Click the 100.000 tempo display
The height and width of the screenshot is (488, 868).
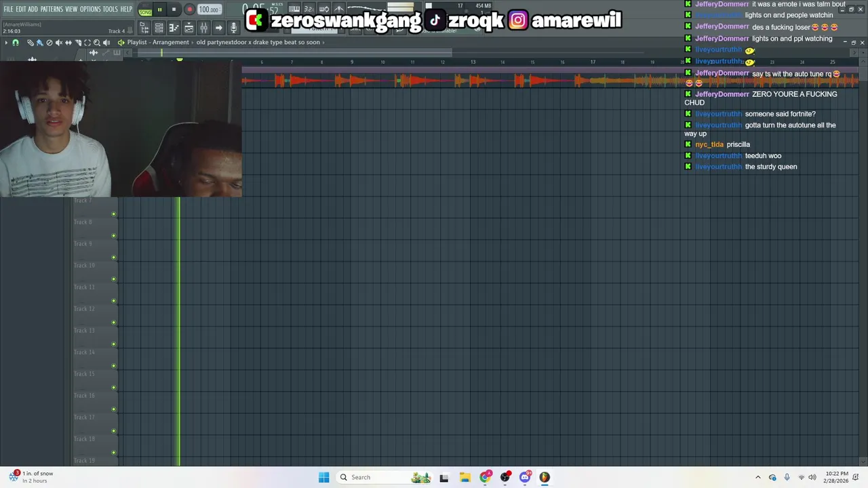pos(209,9)
